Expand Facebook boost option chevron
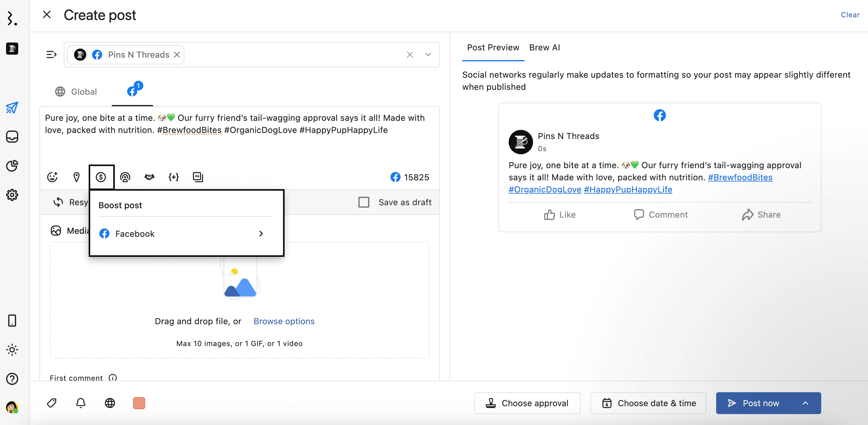868x425 pixels. coord(261,234)
